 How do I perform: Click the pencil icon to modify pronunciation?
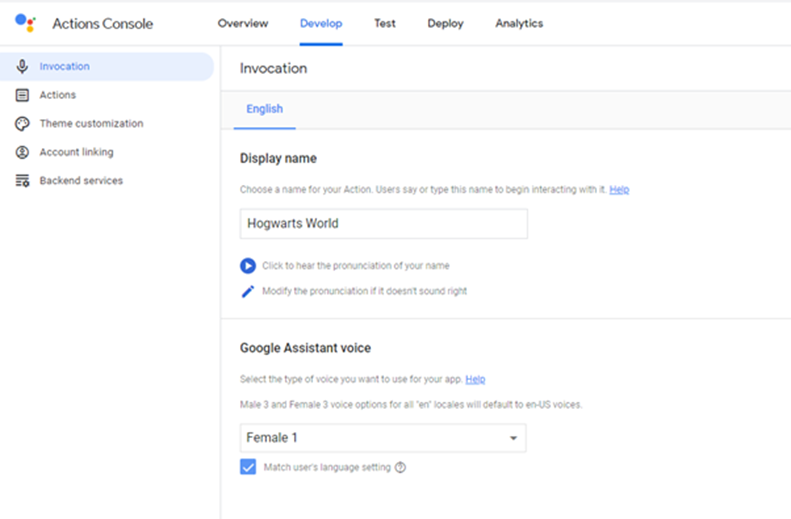click(x=248, y=291)
